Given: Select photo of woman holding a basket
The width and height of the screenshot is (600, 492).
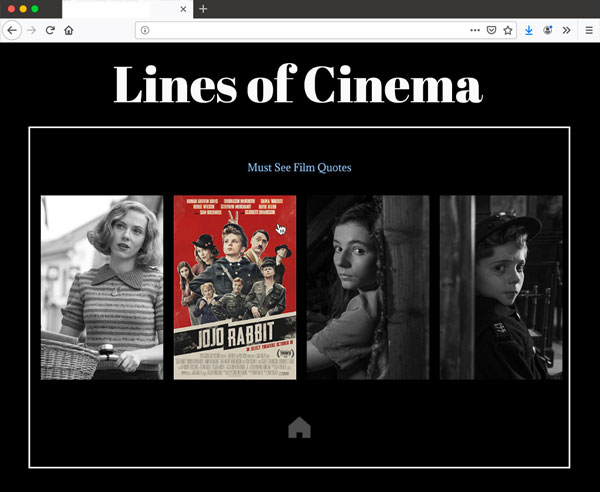Looking at the screenshot, I should [x=102, y=287].
